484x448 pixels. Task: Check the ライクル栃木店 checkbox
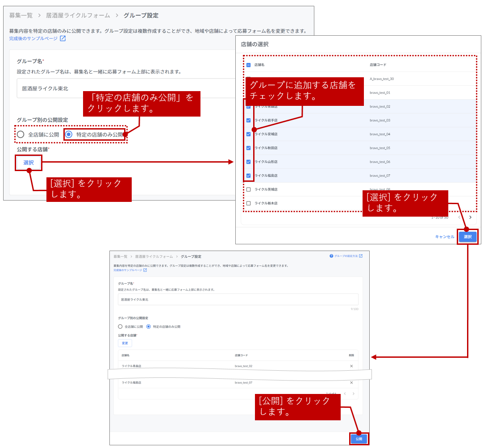click(x=249, y=203)
